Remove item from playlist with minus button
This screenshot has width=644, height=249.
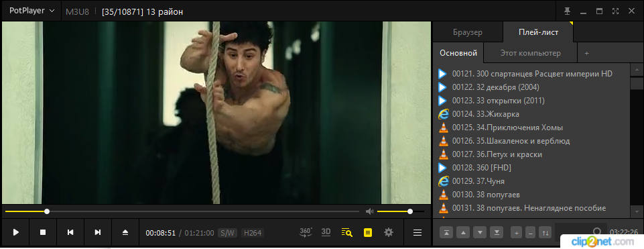531,232
